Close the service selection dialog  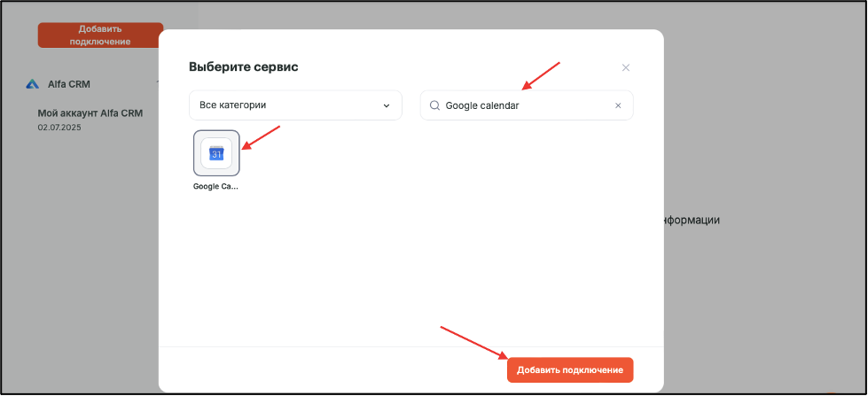626,68
